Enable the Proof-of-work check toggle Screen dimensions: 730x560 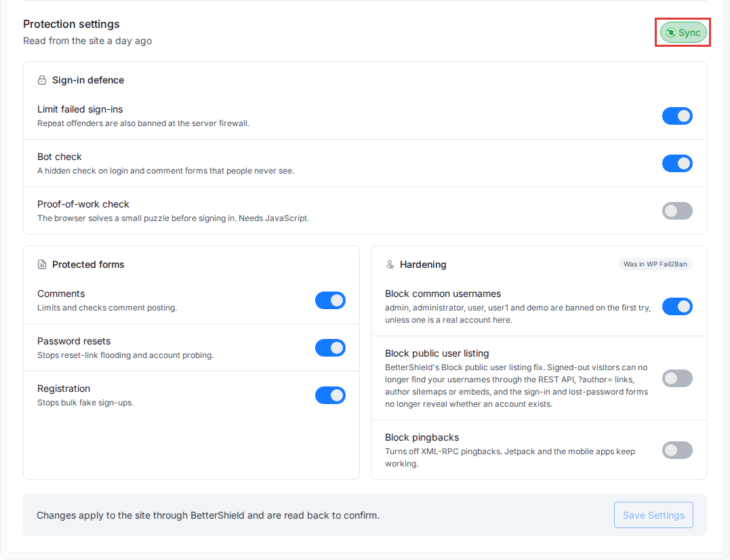(x=677, y=211)
